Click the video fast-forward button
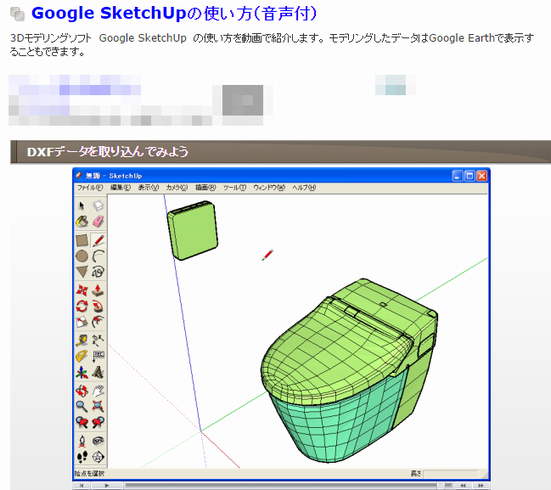551x490 pixels. (480, 485)
